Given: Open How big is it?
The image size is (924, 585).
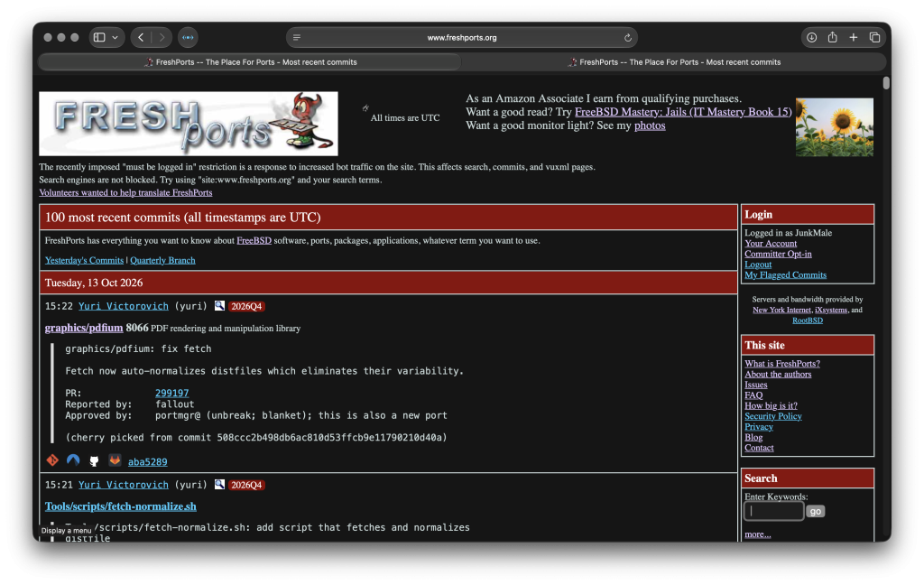Looking at the screenshot, I should pyautogui.click(x=771, y=405).
